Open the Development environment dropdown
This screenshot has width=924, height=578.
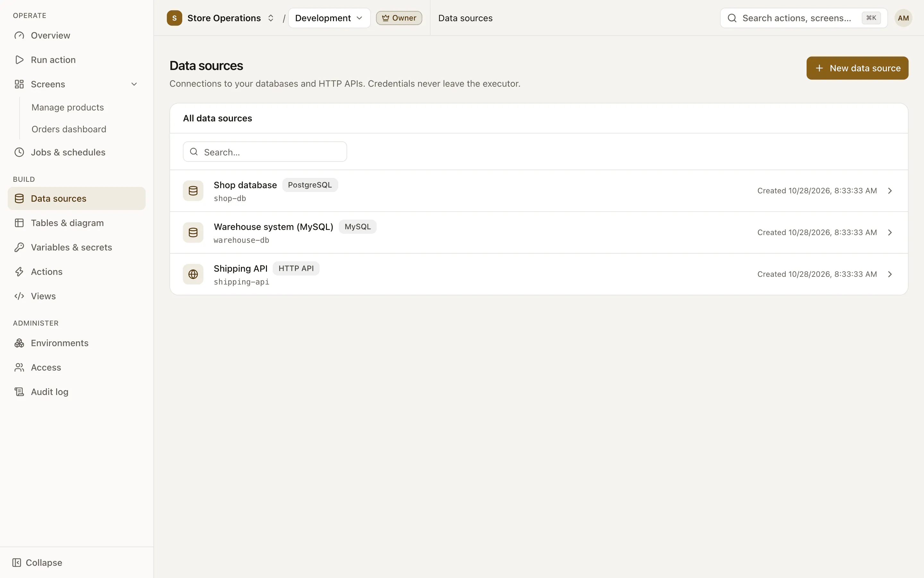[x=329, y=18]
